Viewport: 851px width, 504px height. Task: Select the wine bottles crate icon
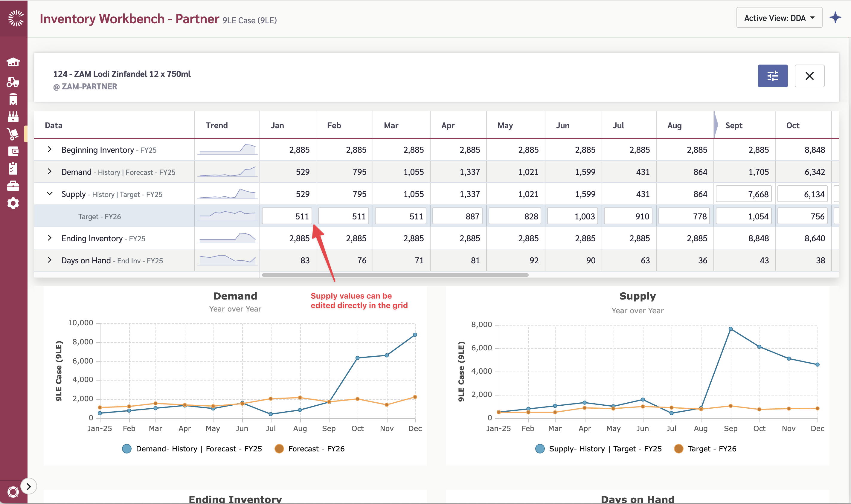pyautogui.click(x=13, y=117)
